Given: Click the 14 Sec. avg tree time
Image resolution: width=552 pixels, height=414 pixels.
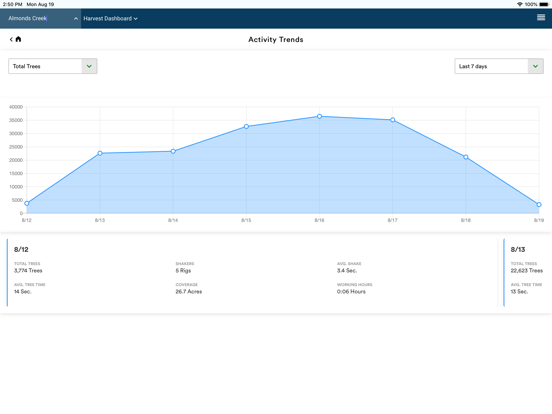Looking at the screenshot, I should click(x=23, y=291).
